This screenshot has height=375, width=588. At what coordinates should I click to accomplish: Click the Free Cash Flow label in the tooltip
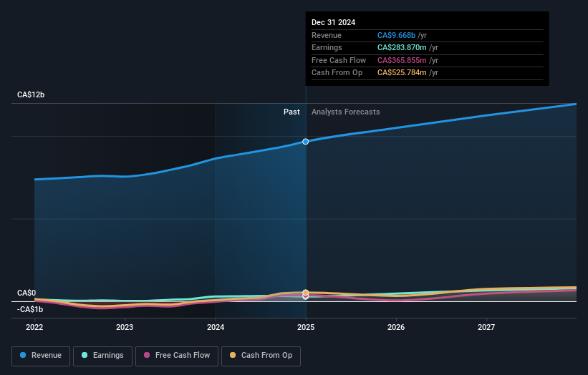click(x=339, y=60)
